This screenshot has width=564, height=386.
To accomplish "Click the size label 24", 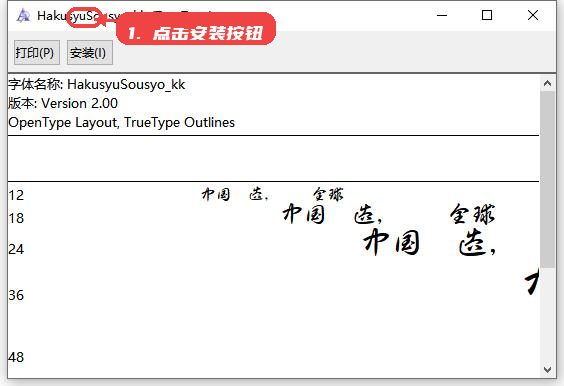I will (x=16, y=249).
